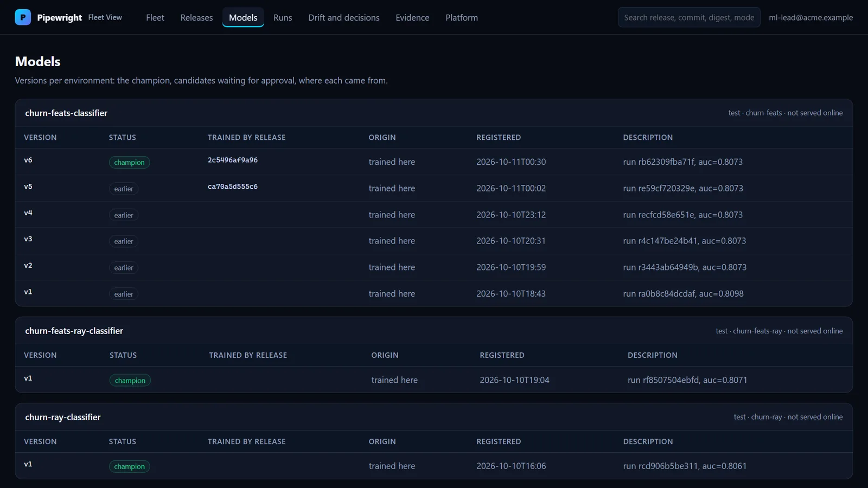This screenshot has height=488, width=868.
Task: Select version v5 cell
Action: (28, 187)
